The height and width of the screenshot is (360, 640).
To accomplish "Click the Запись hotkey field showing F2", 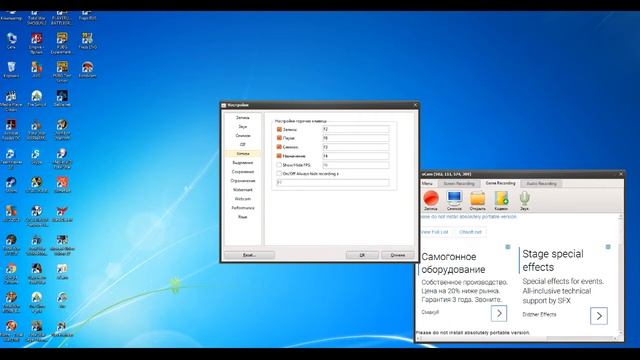I will pos(356,129).
